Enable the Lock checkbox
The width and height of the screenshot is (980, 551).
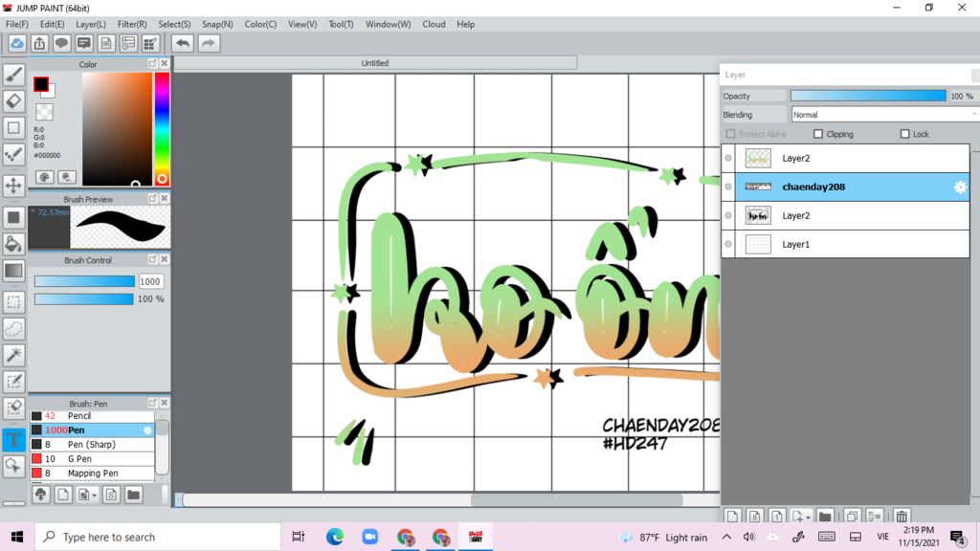905,134
